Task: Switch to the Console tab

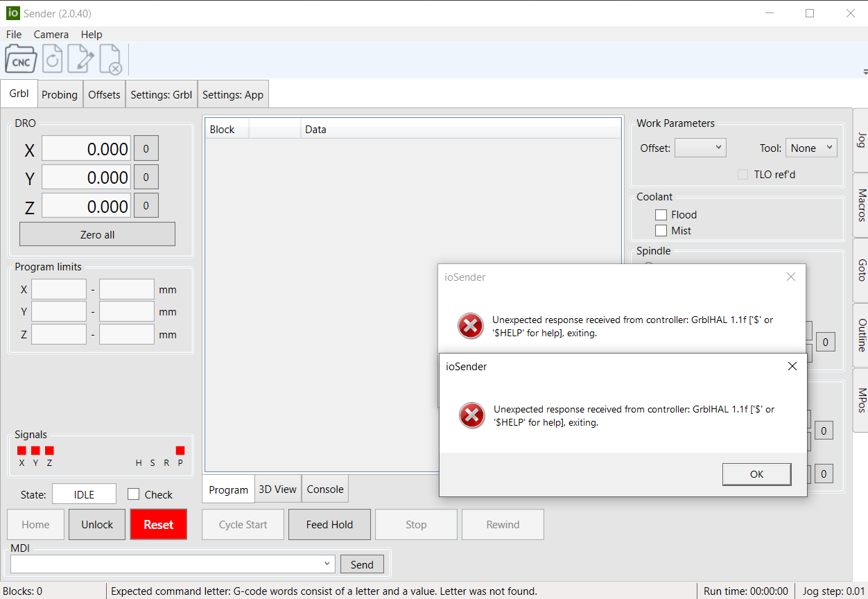Action: tap(325, 489)
